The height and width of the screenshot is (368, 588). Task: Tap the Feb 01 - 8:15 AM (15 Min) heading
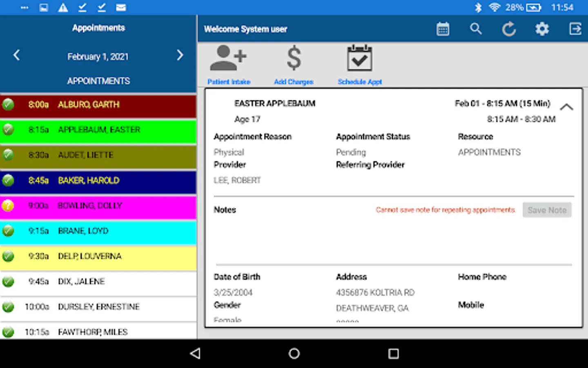tap(503, 103)
